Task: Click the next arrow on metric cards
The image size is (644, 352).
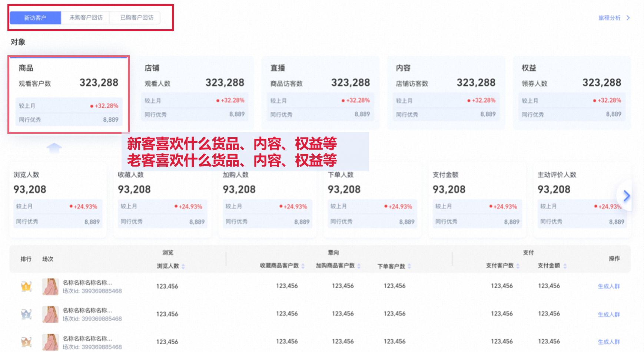Action: (626, 196)
